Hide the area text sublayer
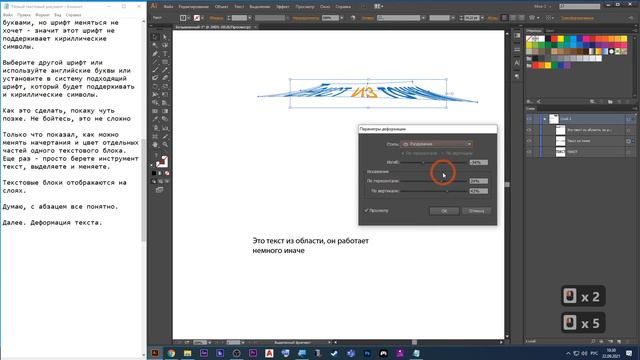Screen dimensions: 640x360 pyautogui.click(x=529, y=130)
